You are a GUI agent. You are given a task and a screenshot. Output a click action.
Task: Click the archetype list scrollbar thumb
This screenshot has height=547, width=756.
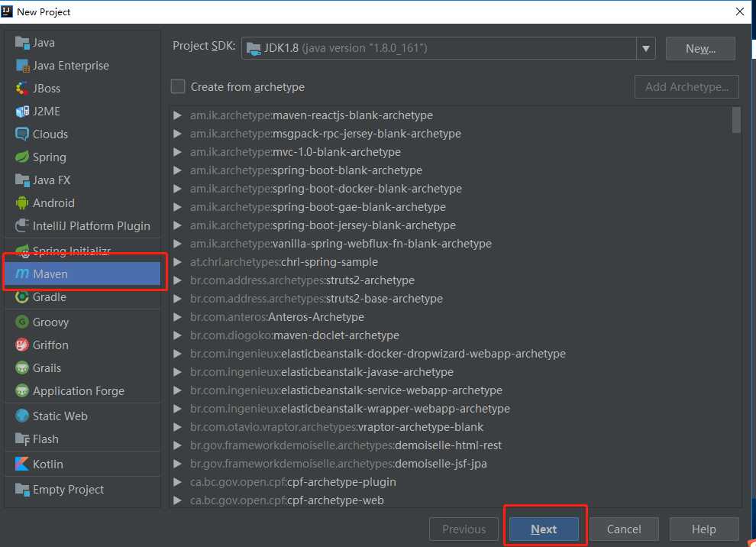click(736, 120)
